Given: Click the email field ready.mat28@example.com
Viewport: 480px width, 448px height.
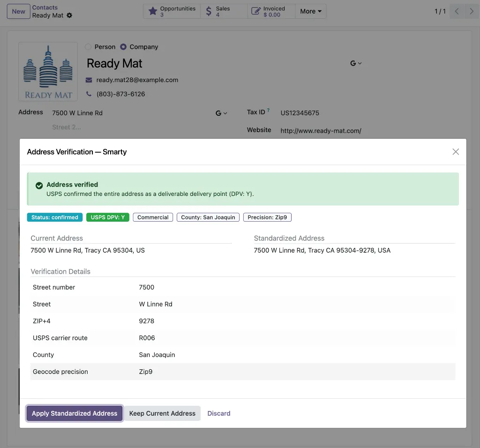Looking at the screenshot, I should 137,80.
